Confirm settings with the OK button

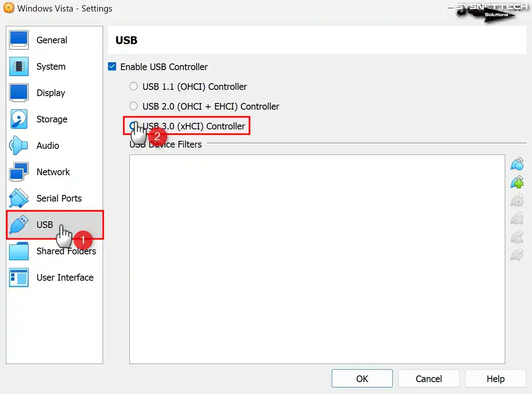(x=362, y=378)
